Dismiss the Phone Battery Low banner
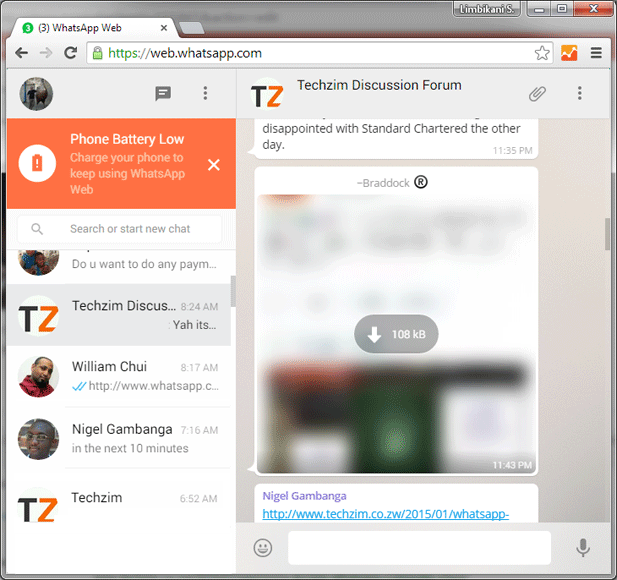Viewport: 617px width, 580px height. pos(214,164)
